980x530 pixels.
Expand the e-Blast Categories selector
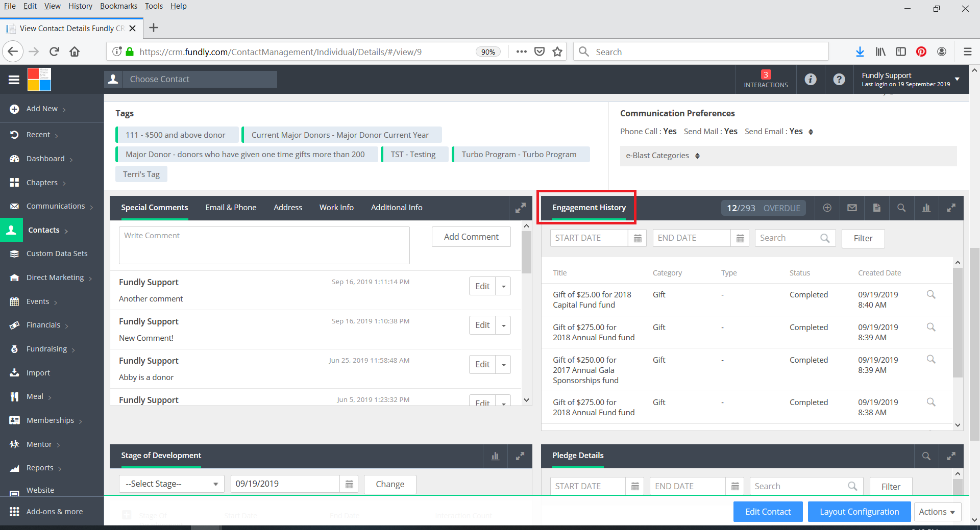(697, 156)
